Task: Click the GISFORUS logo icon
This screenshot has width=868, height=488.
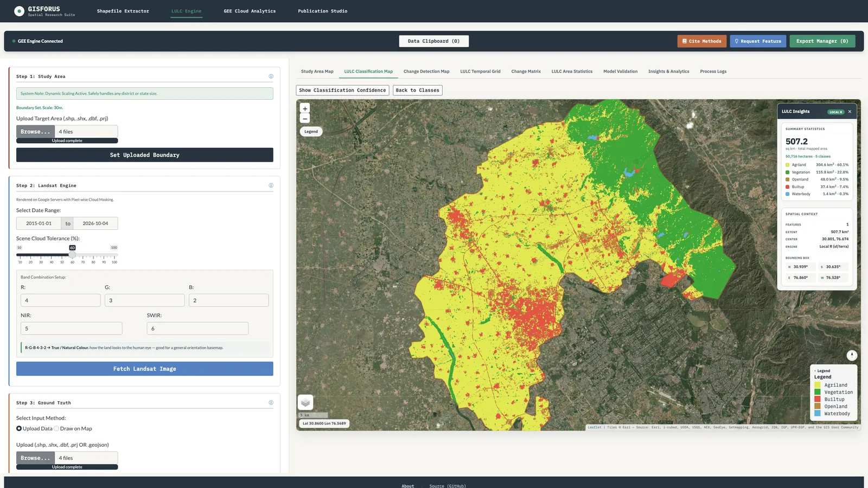Action: pos(19,11)
